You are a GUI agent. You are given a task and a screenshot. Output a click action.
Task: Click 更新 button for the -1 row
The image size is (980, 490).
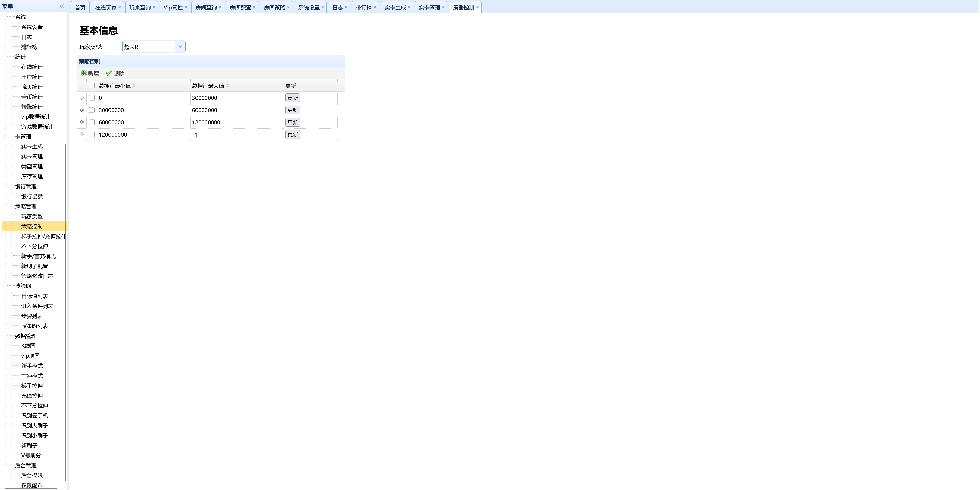pos(292,134)
